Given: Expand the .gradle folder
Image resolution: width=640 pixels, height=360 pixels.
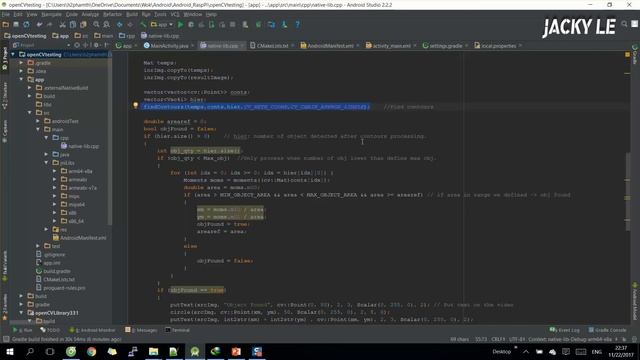Looking at the screenshot, I should click(x=22, y=63).
